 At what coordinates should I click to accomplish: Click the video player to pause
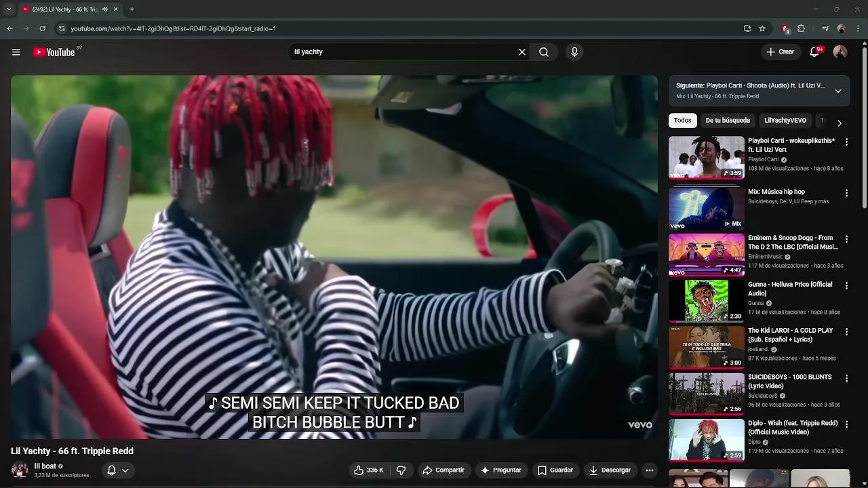334,258
